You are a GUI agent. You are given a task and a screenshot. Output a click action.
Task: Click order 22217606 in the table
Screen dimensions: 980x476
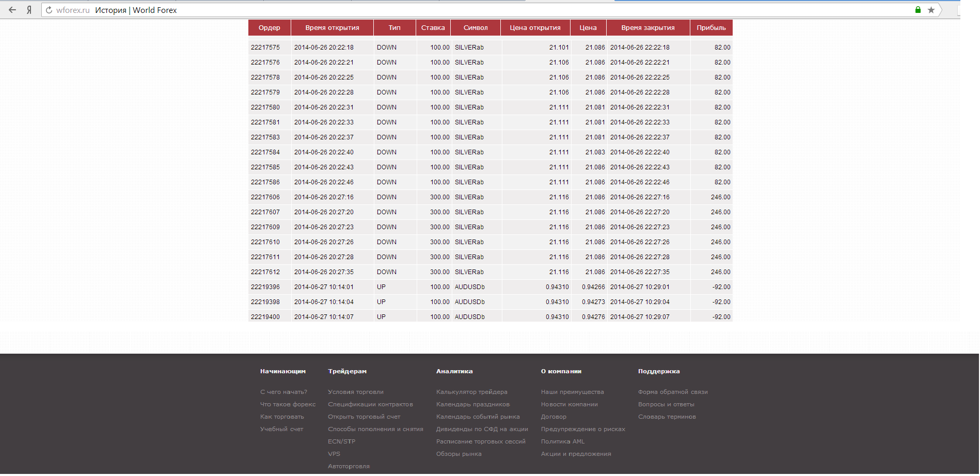tap(265, 197)
